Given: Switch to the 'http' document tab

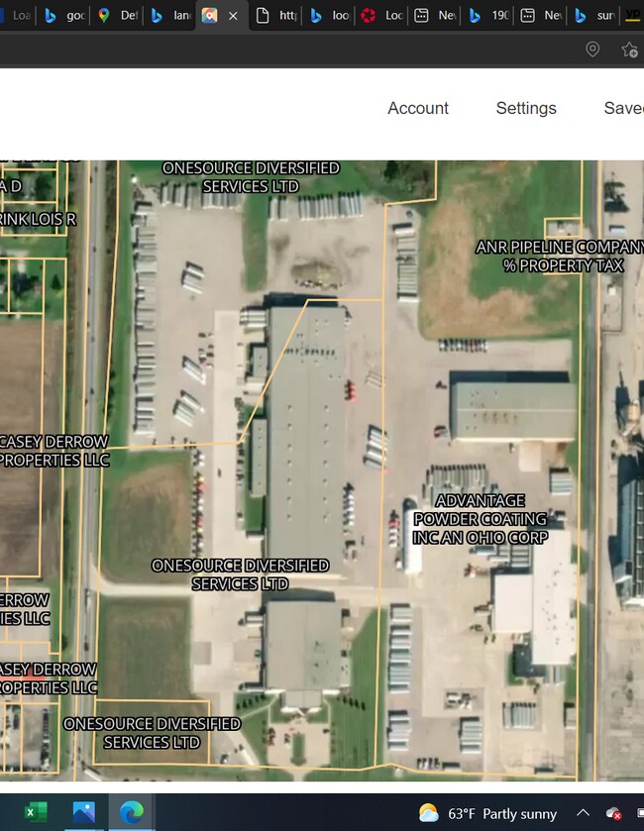Looking at the screenshot, I should [x=276, y=16].
